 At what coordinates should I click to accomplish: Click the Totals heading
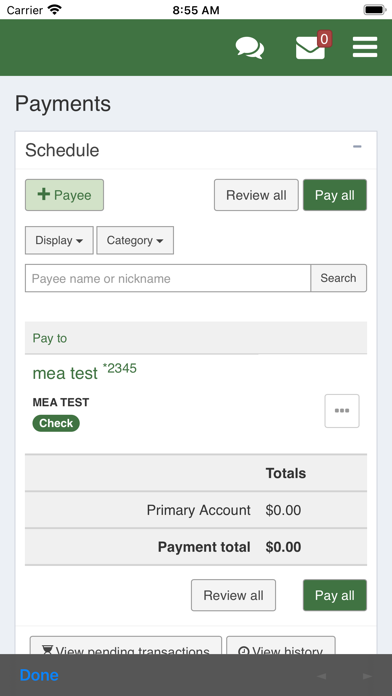click(285, 473)
